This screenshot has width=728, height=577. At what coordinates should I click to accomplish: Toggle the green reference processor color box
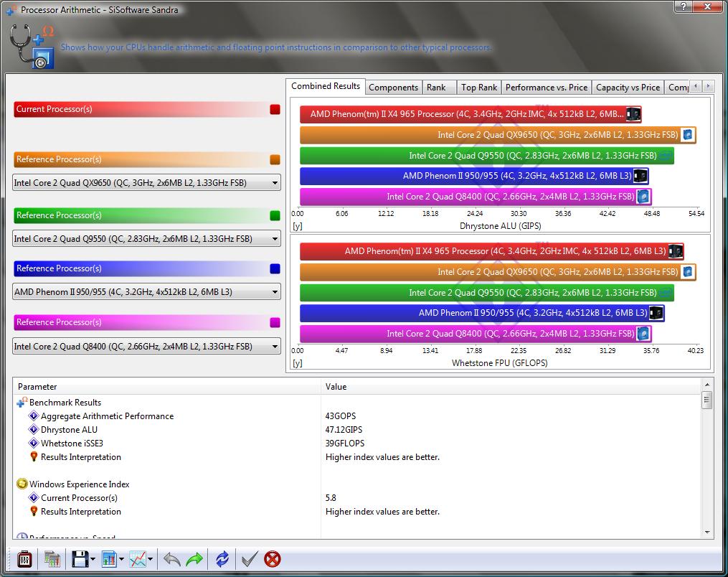pyautogui.click(x=275, y=215)
